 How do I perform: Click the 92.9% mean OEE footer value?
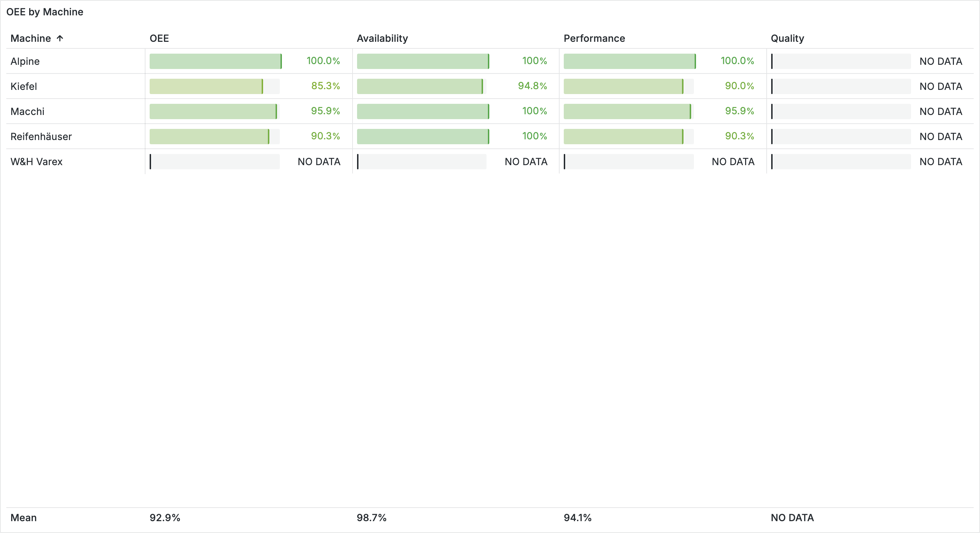[165, 518]
